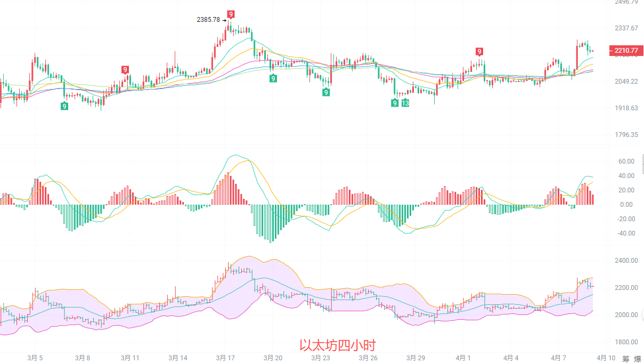This screenshot has height=364, width=644.
Task: Click the 筹 button in bottom corner
Action: click(626, 359)
